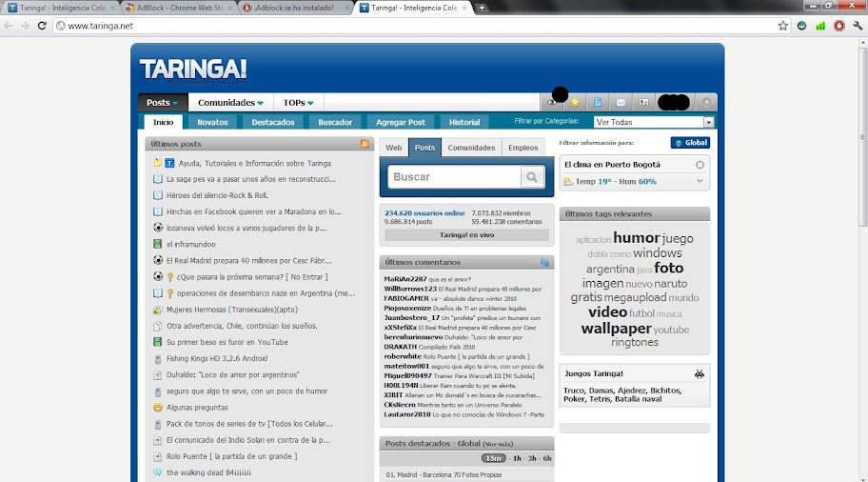868x482 pixels.
Task: Refresh Últimos comentarios with its icon
Action: tap(544, 262)
